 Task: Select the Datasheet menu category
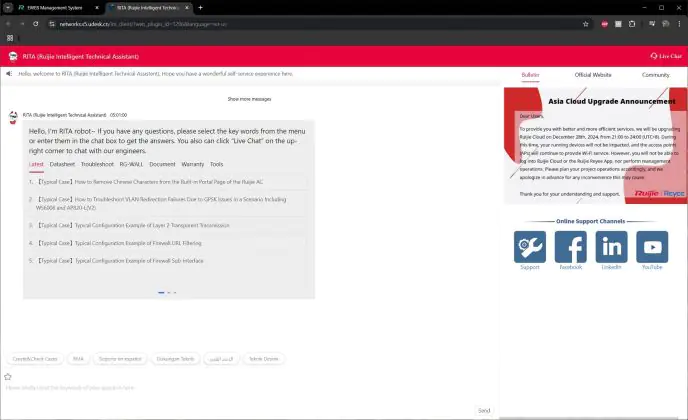62,164
